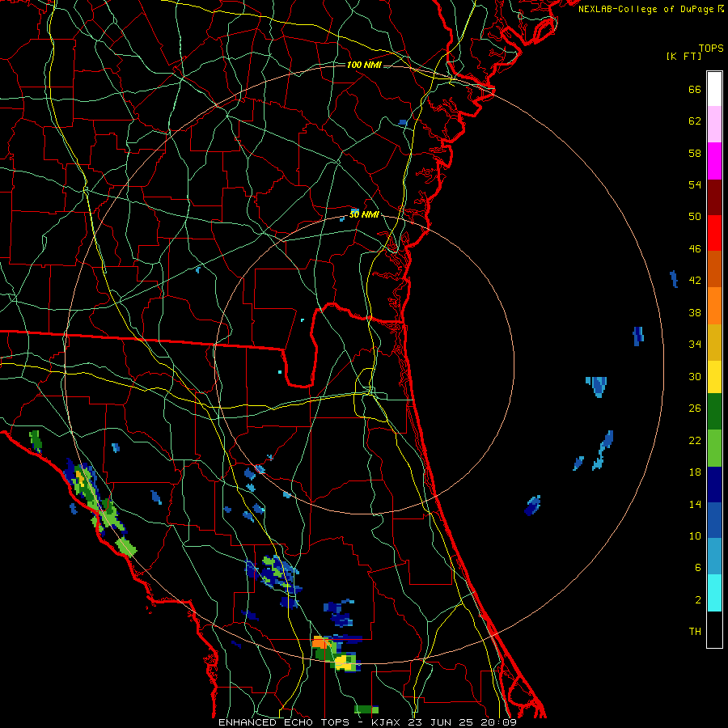Click the legend value "14"
The height and width of the screenshot is (728, 728).
pyautogui.click(x=695, y=504)
